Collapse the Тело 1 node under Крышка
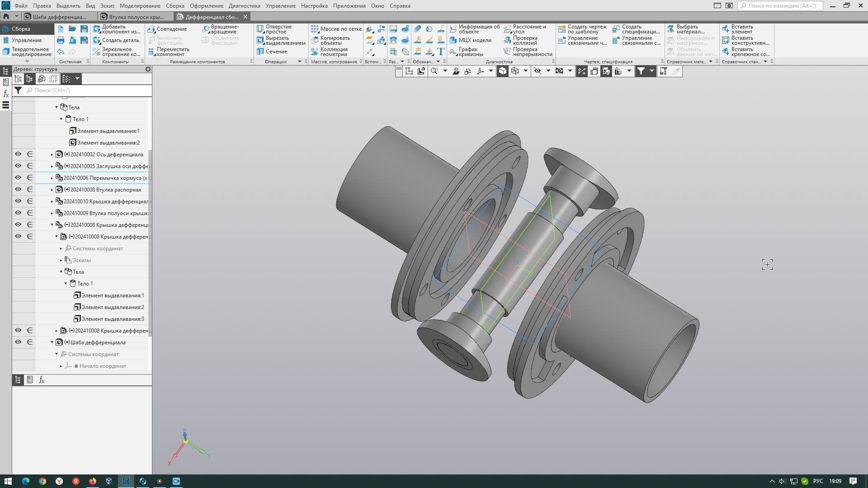 (x=66, y=284)
